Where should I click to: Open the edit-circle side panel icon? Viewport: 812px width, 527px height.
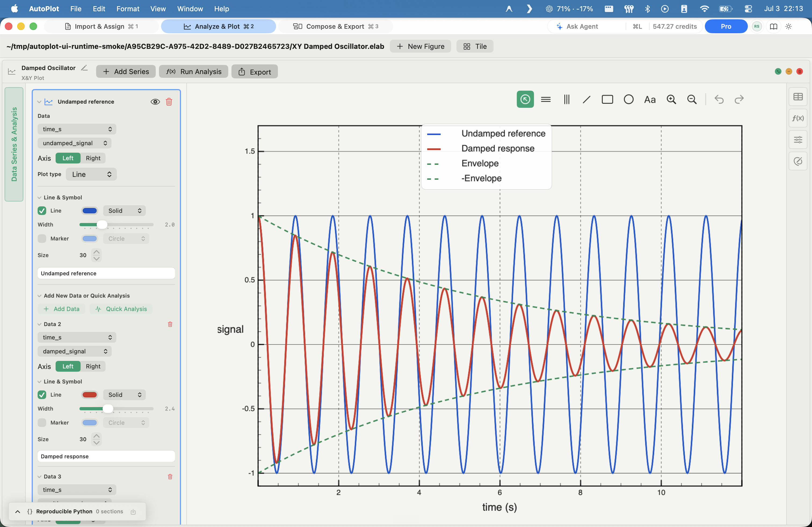click(x=798, y=161)
